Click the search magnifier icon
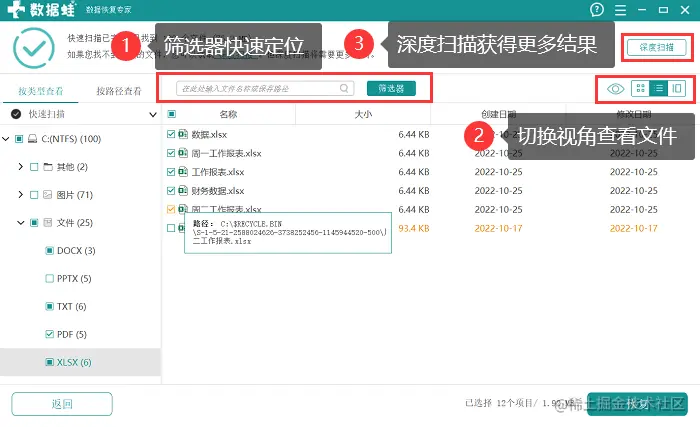The width and height of the screenshot is (700, 427). tap(344, 88)
